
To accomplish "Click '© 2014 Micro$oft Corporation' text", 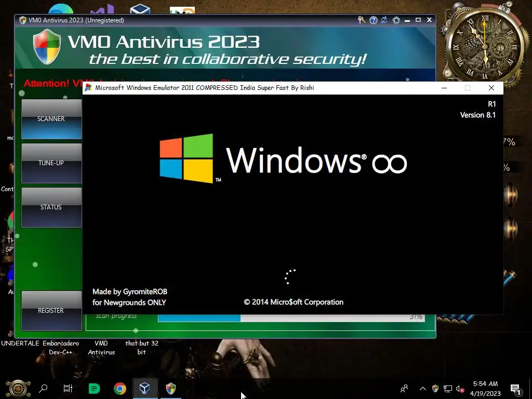I will [x=294, y=302].
